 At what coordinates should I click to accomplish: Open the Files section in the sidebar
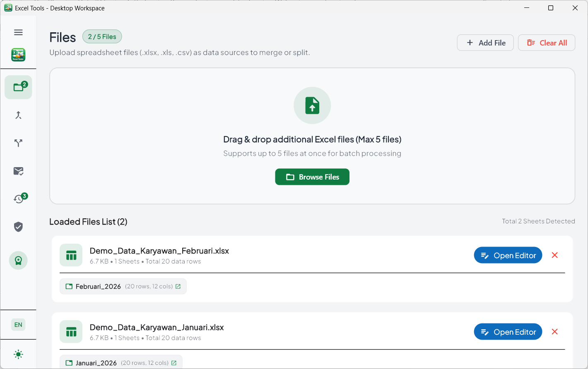tap(18, 87)
